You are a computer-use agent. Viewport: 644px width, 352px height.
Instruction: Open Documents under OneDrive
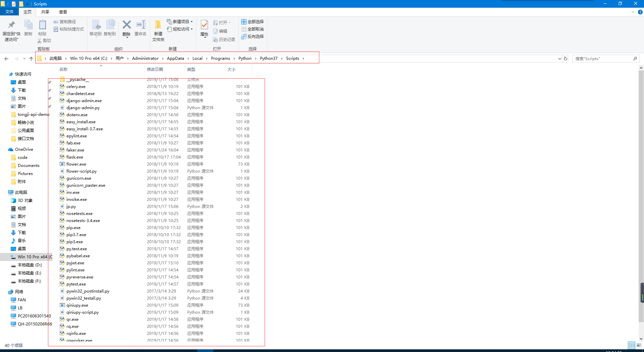29,166
